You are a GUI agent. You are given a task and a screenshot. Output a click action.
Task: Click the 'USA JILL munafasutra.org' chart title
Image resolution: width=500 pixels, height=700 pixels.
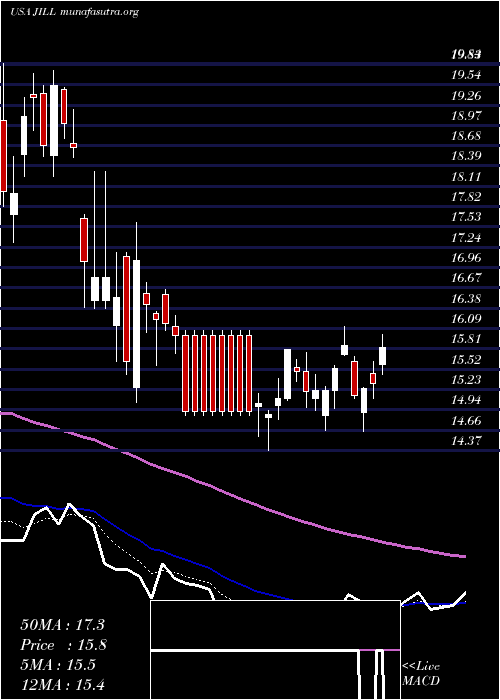point(74,12)
